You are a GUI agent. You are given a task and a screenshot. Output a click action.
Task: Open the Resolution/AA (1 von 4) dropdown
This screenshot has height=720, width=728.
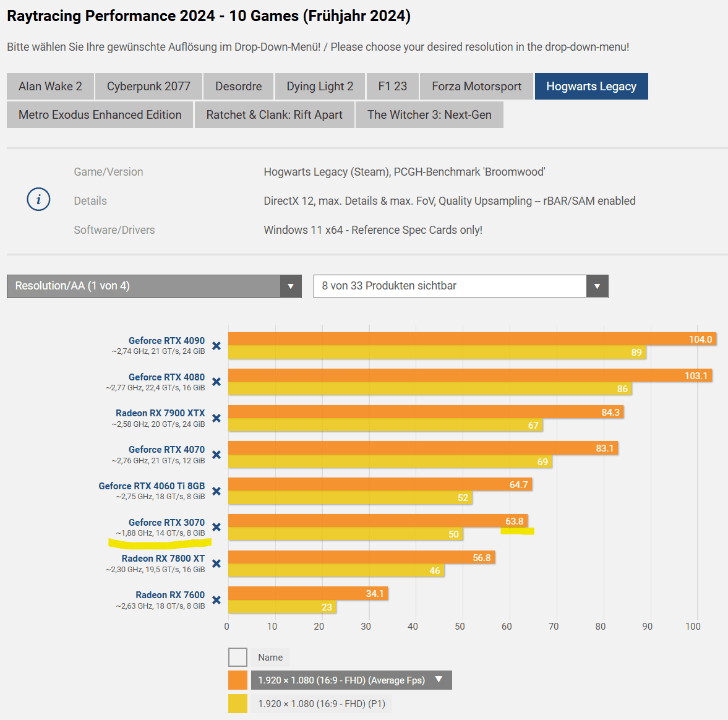(x=154, y=286)
